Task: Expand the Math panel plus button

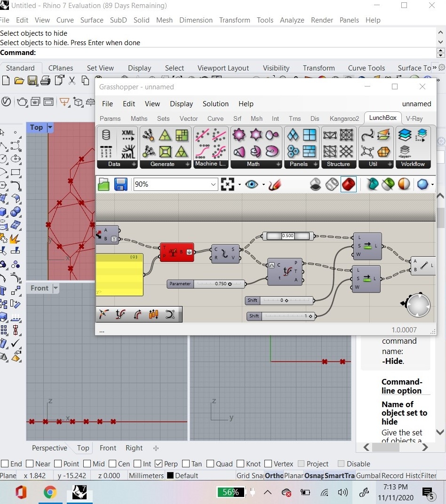Action: (x=278, y=164)
